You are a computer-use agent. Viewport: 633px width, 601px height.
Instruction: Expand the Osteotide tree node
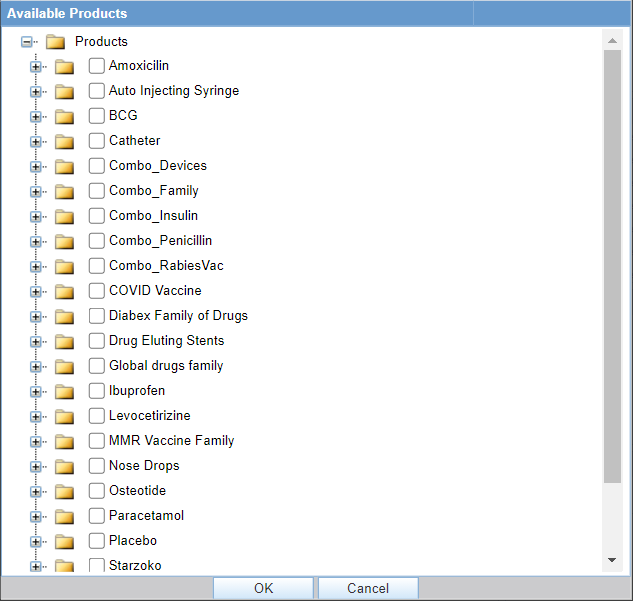[36, 492]
